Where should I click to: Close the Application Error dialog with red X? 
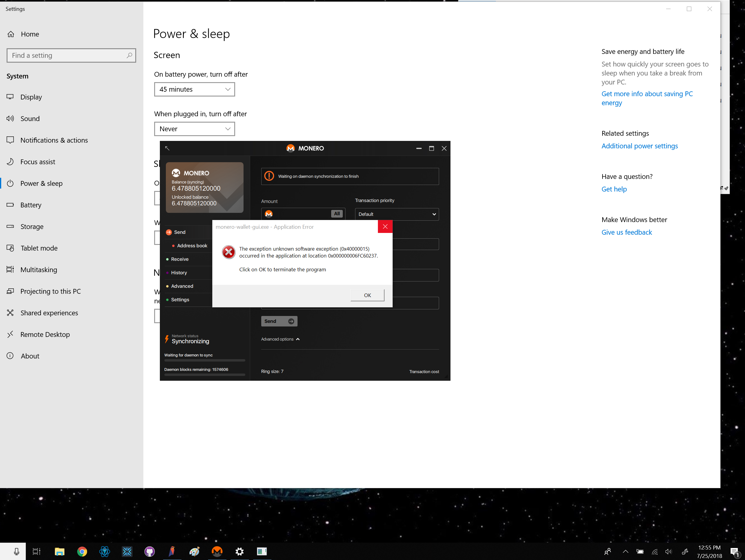click(x=385, y=227)
